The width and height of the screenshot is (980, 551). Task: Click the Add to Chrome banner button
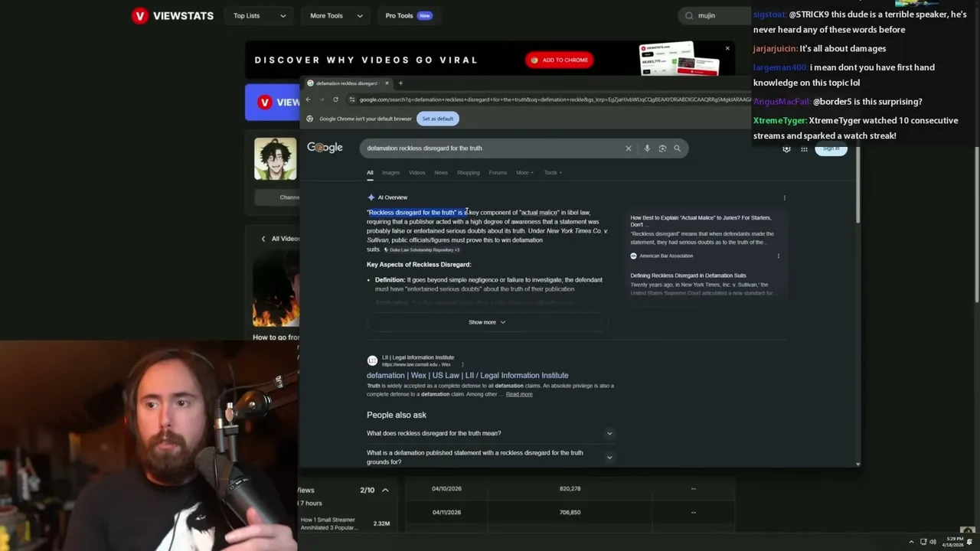click(x=560, y=60)
